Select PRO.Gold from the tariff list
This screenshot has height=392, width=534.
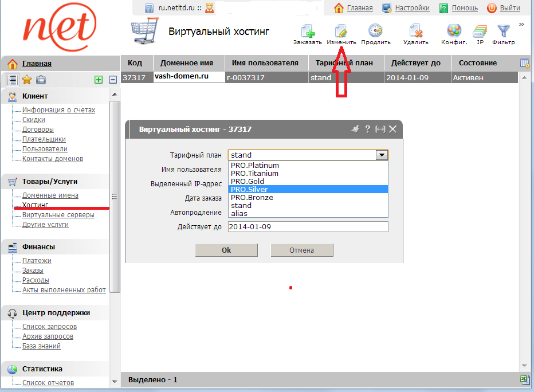point(248,182)
